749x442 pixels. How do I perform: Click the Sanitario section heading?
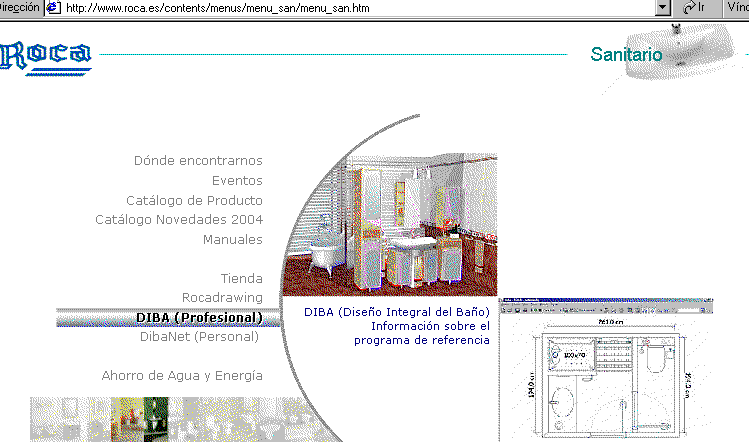[626, 54]
